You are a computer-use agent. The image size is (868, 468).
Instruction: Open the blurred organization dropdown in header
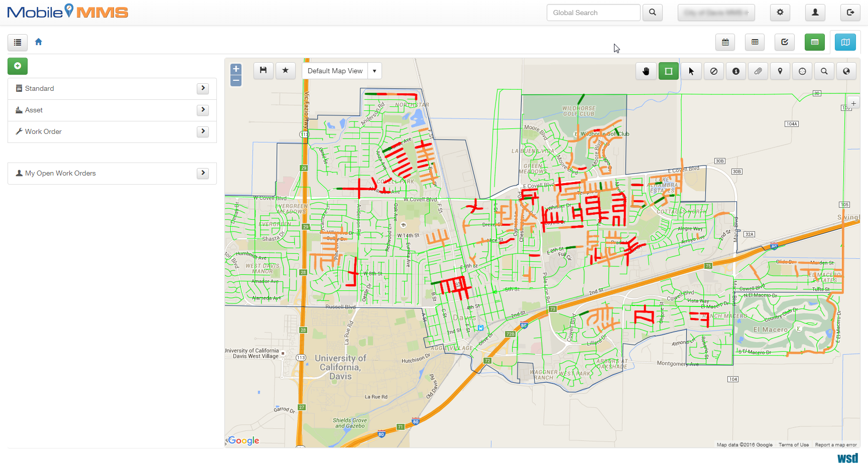(x=716, y=13)
